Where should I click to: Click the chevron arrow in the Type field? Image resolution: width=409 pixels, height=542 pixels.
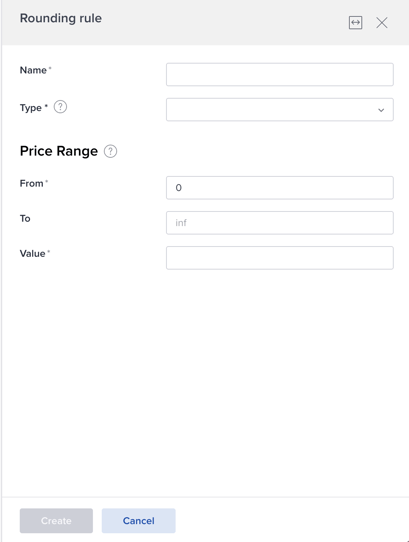381,110
